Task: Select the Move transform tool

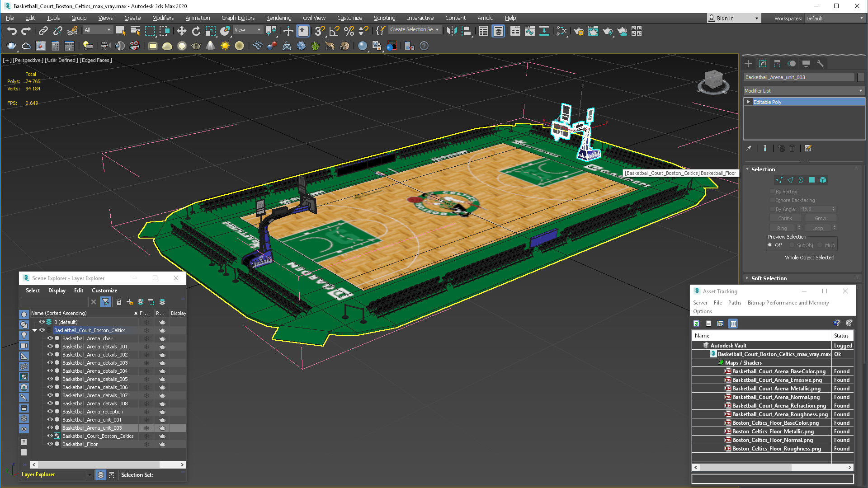Action: (181, 31)
